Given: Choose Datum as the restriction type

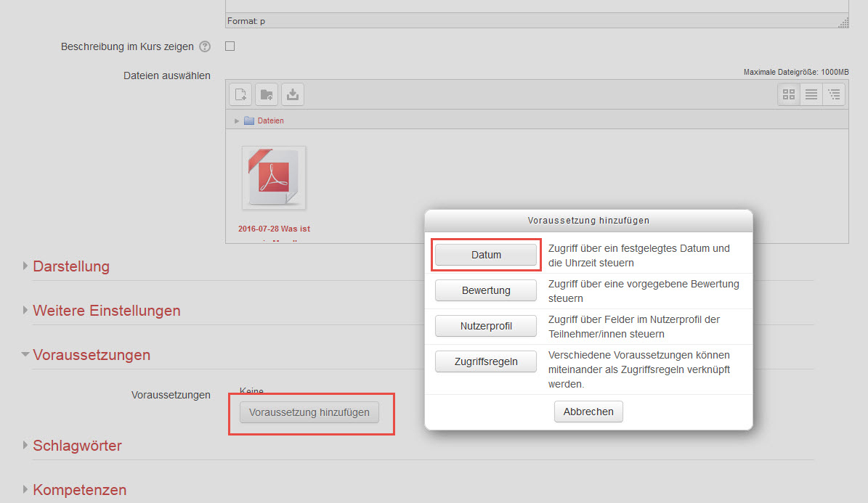Looking at the screenshot, I should (486, 255).
